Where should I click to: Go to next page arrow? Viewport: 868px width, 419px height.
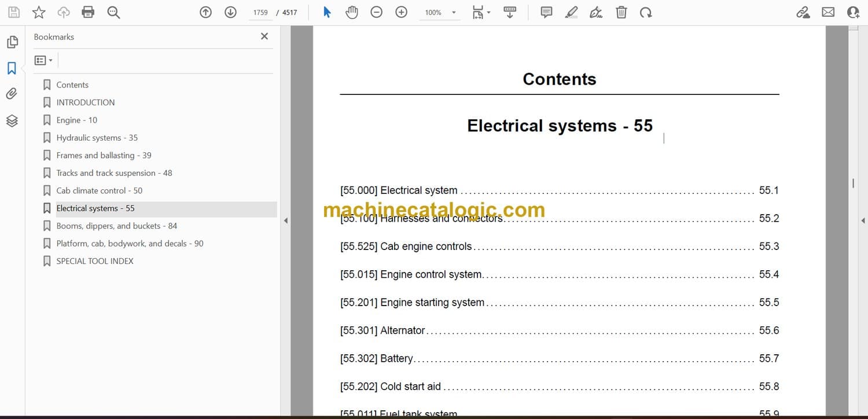(x=230, y=12)
